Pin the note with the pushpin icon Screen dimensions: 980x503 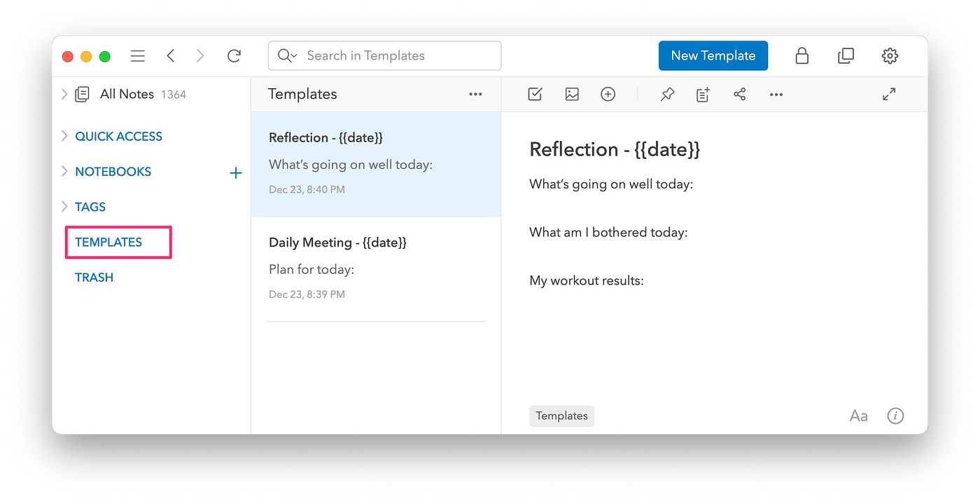click(667, 94)
